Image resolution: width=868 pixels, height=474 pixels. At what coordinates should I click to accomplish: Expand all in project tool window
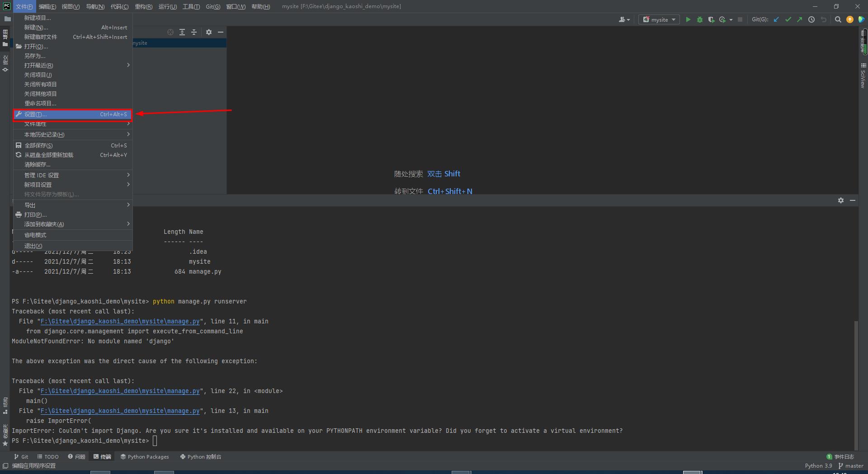point(182,32)
